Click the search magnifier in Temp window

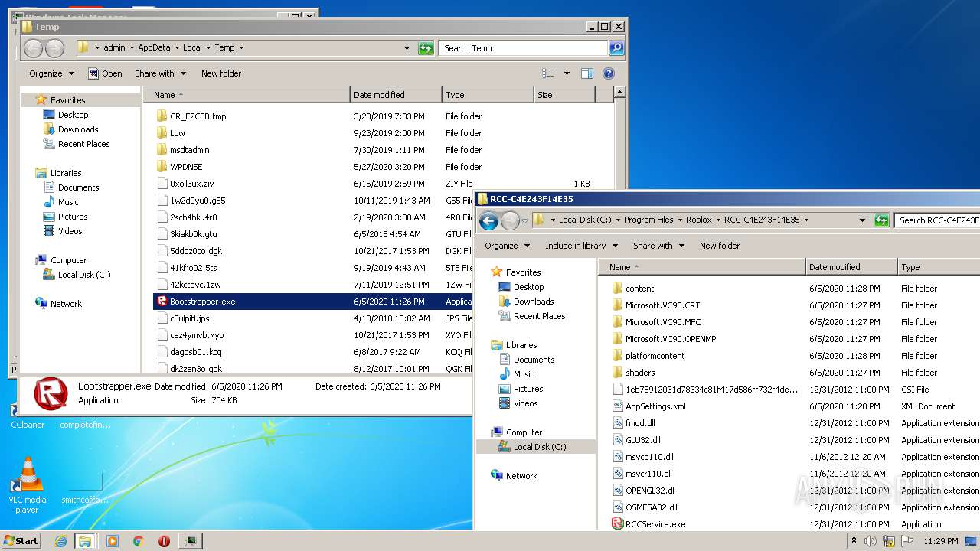pos(616,48)
